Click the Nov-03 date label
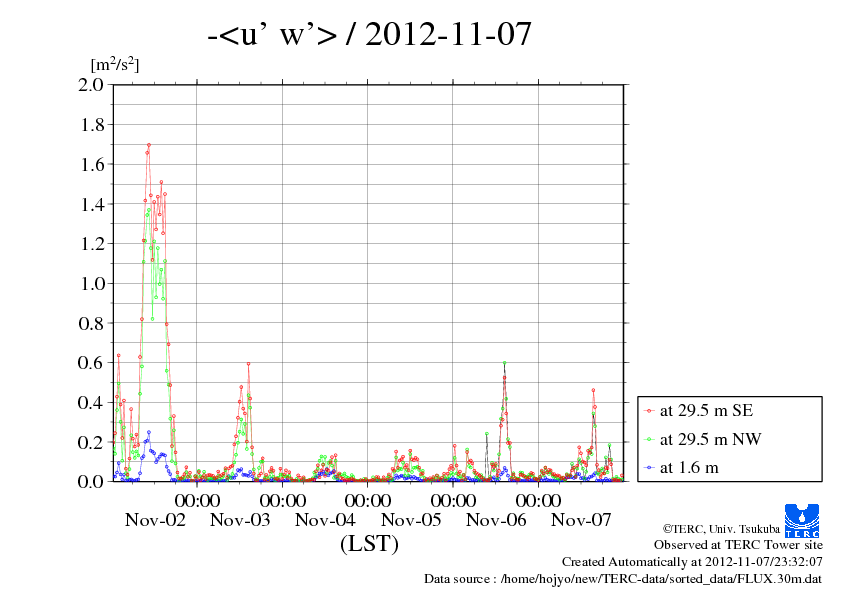The image size is (842, 595). tap(240, 520)
